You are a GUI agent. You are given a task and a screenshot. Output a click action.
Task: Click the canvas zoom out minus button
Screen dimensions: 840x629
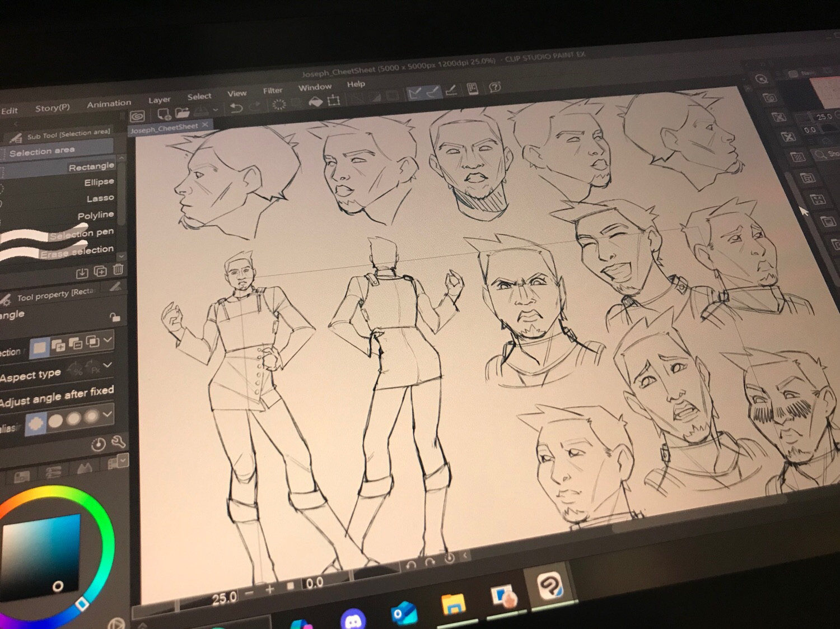pyautogui.click(x=250, y=592)
